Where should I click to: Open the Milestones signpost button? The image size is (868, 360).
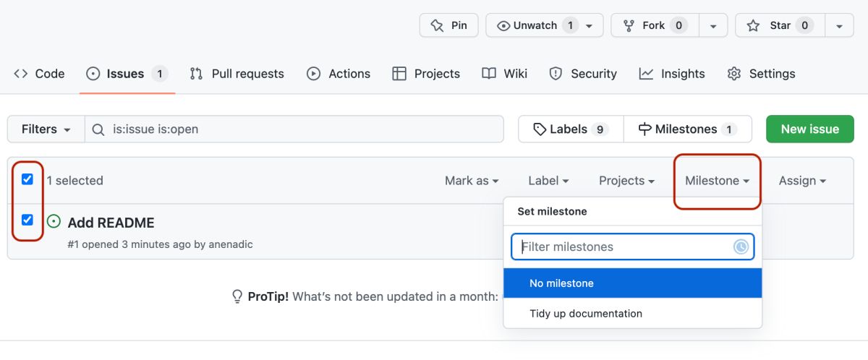click(x=687, y=129)
